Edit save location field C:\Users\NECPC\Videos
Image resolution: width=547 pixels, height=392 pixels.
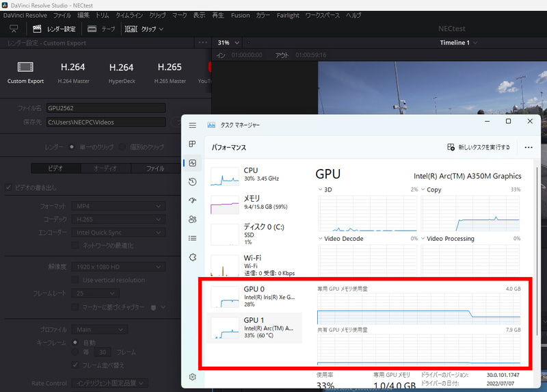pos(106,122)
